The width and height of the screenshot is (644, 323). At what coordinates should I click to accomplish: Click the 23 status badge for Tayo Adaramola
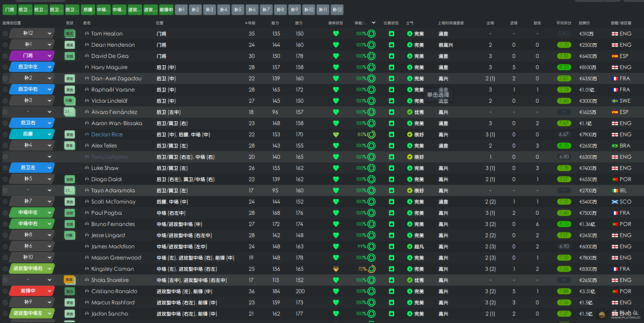click(x=70, y=190)
